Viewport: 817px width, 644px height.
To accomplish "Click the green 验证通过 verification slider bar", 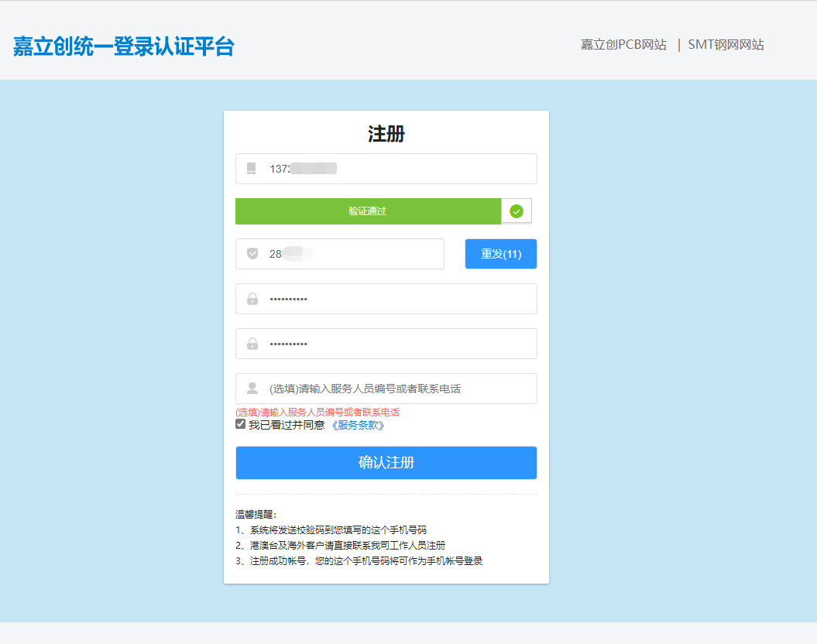I will point(368,211).
